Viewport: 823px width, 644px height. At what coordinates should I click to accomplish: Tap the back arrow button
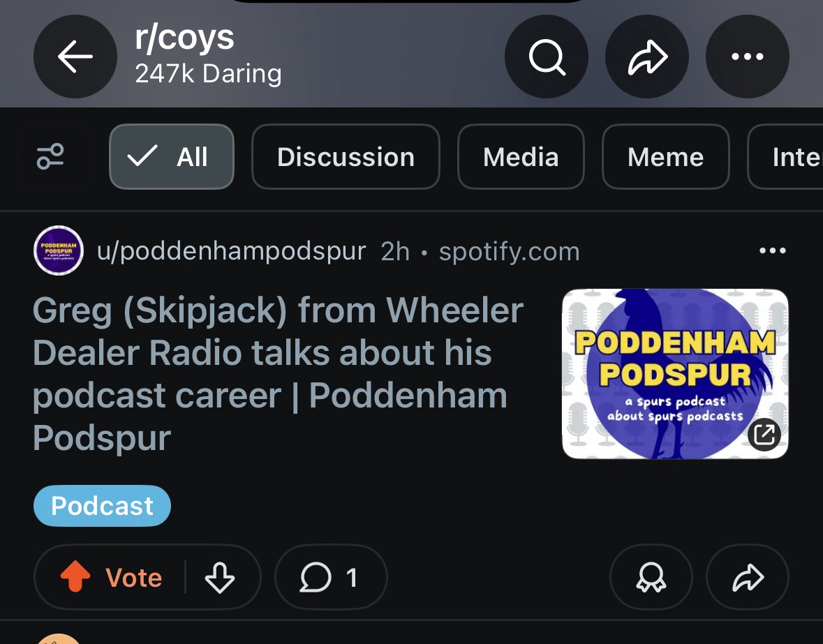point(75,57)
